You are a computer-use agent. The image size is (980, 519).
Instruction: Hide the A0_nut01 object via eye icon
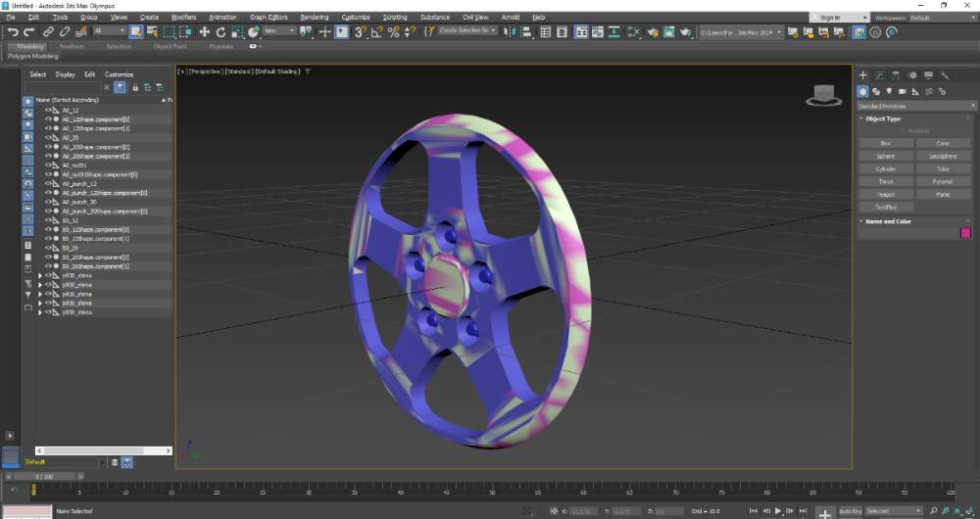48,165
